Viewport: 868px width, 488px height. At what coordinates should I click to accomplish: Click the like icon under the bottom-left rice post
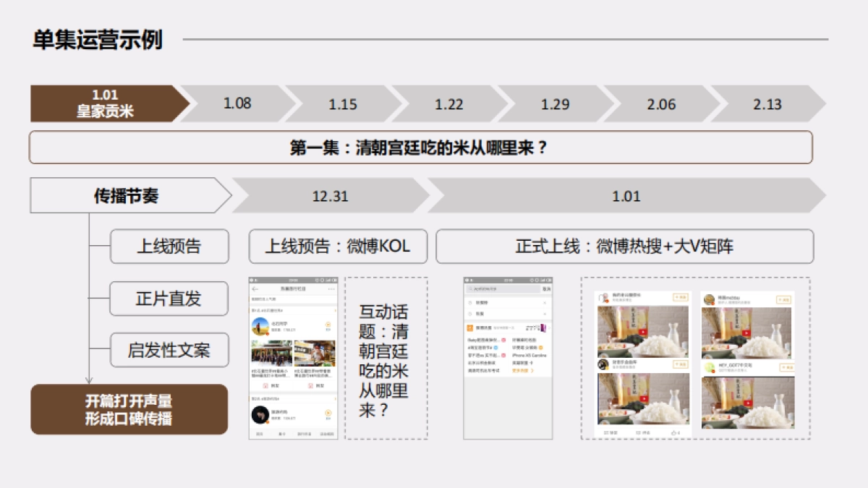(x=674, y=432)
